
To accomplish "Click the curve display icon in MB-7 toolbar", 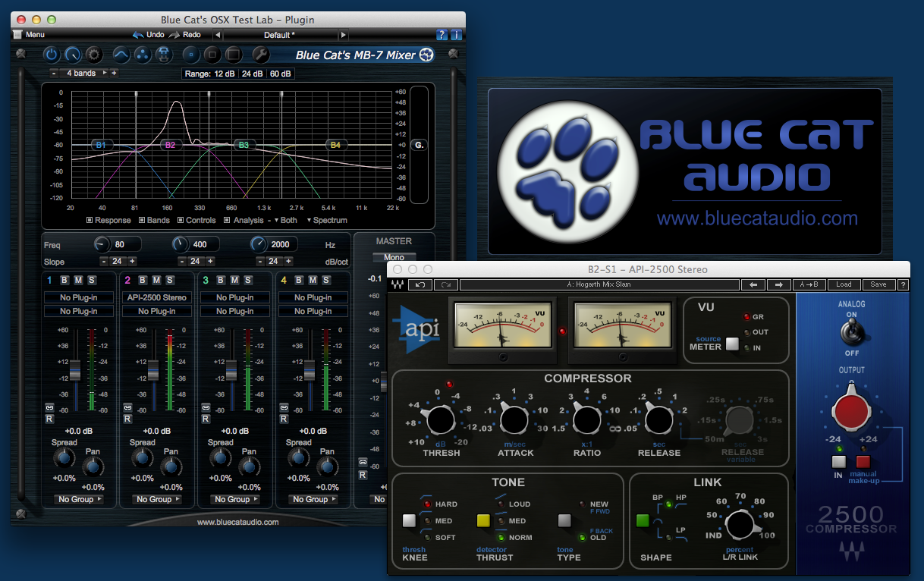I will [121, 55].
